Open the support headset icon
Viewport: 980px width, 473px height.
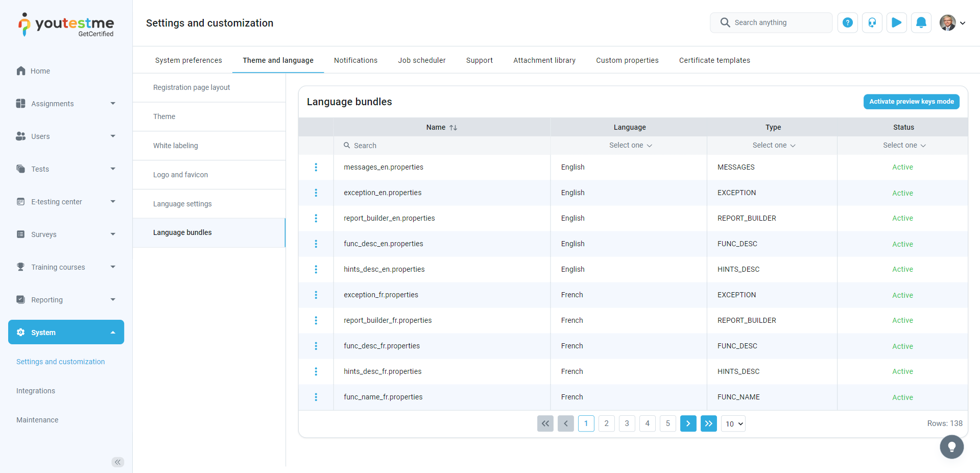click(872, 22)
